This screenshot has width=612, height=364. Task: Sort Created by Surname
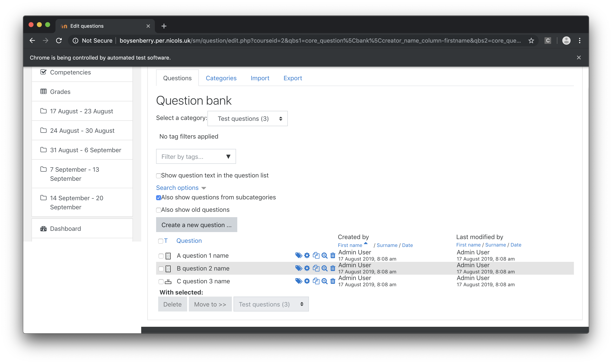tap(387, 245)
